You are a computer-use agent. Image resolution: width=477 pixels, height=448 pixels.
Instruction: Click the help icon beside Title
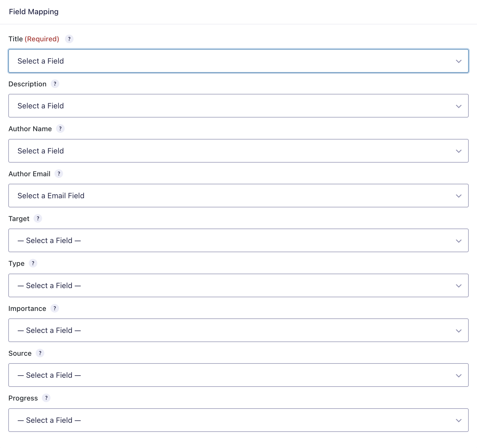[69, 39]
